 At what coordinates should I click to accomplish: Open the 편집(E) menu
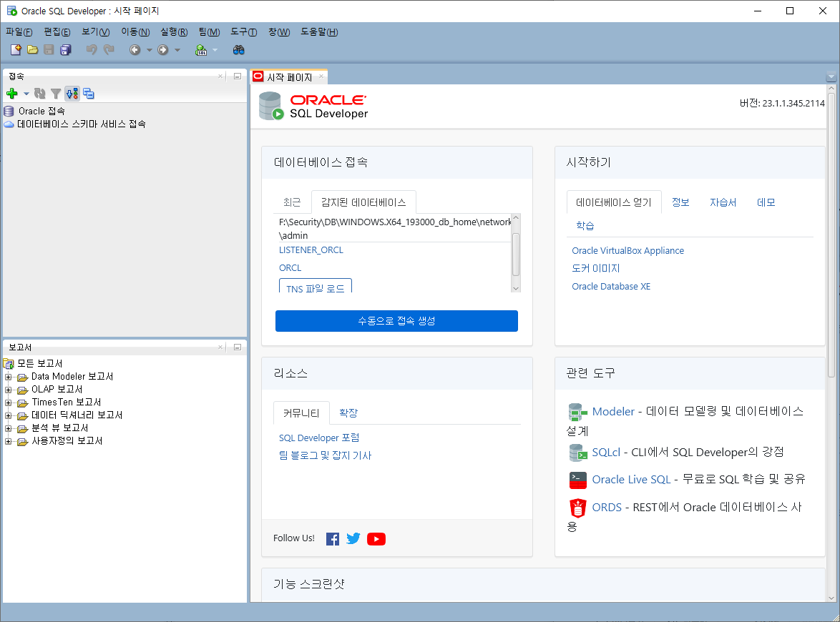click(x=57, y=32)
